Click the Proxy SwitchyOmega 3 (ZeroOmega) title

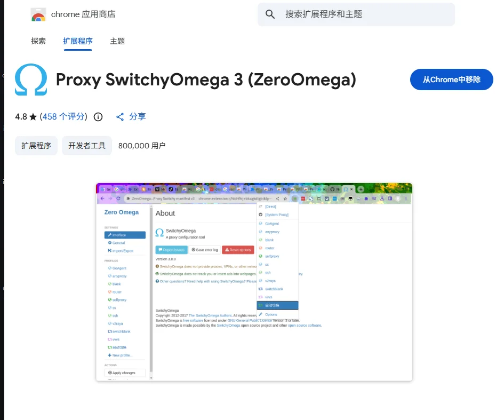[206, 80]
